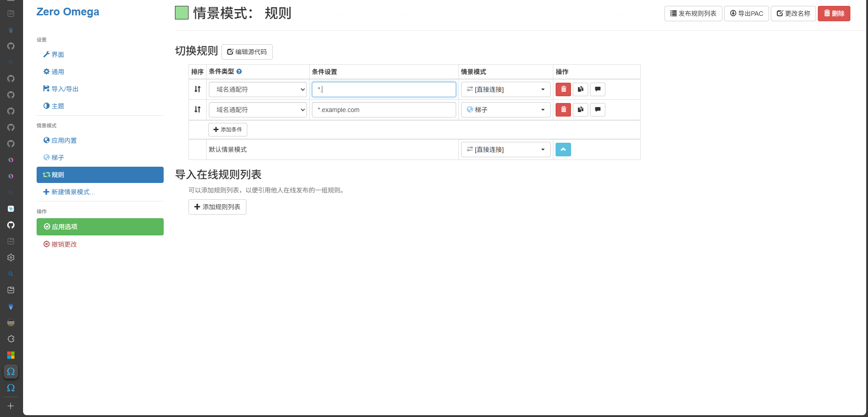
Task: Duplicate the *.example.com rule
Action: pyautogui.click(x=580, y=110)
